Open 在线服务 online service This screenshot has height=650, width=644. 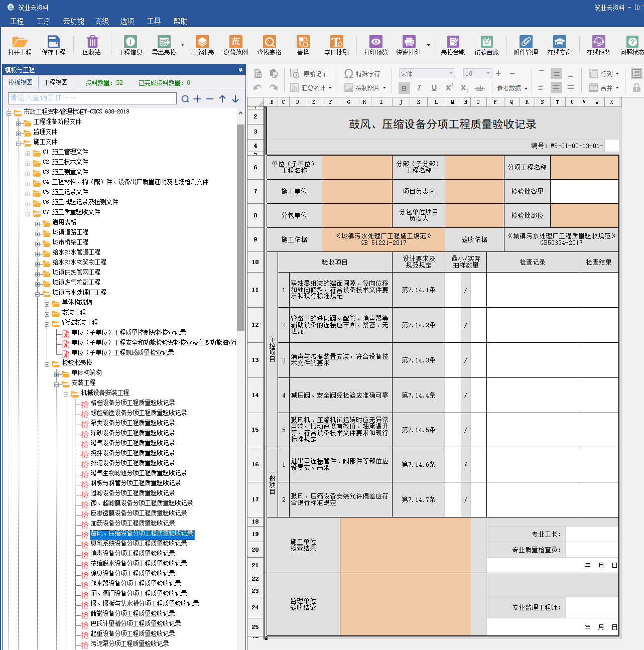pyautogui.click(x=598, y=45)
